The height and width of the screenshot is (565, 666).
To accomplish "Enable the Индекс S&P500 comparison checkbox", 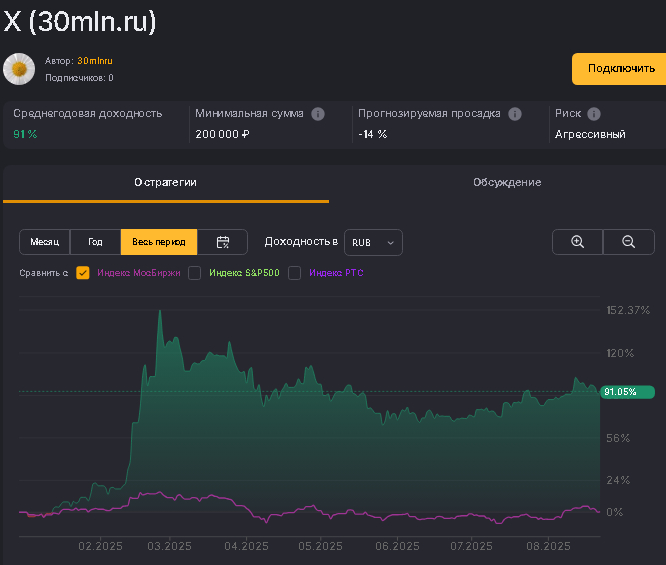I will tap(195, 272).
